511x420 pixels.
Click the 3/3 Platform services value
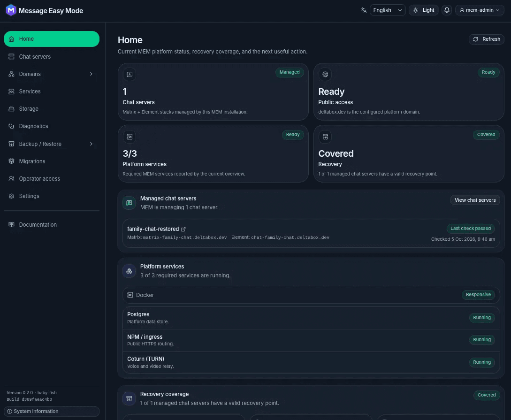[x=130, y=153]
